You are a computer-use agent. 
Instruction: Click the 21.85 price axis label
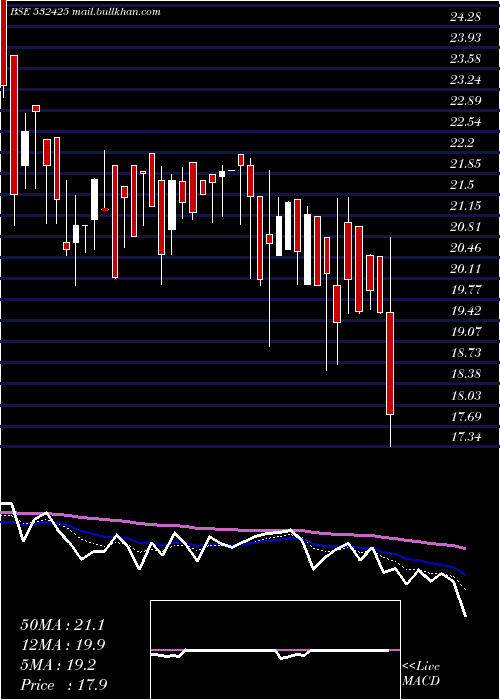(465, 164)
